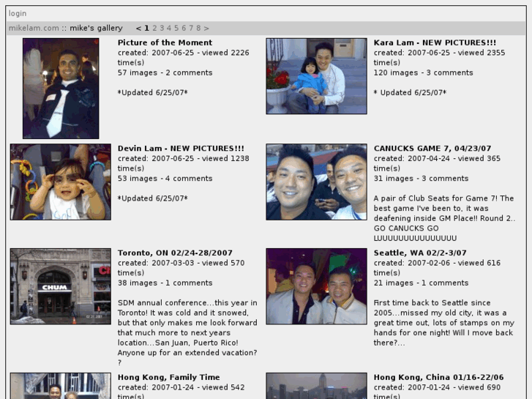Open gallery page 6

(184, 28)
